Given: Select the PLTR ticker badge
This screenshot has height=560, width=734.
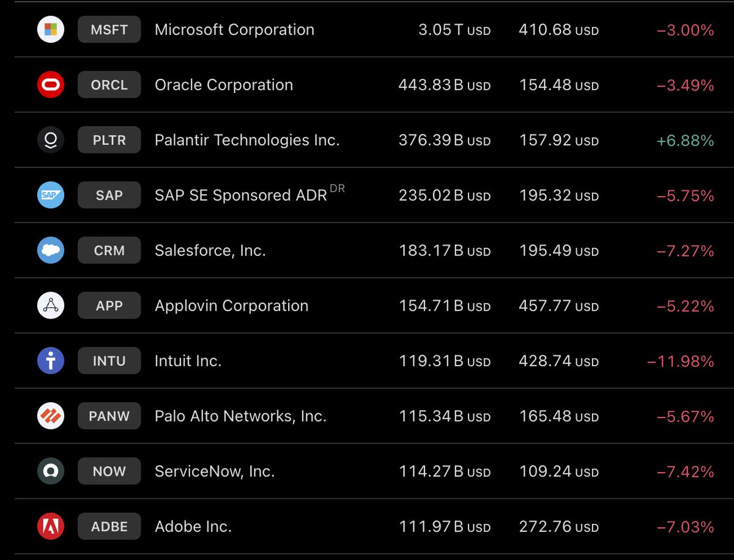Looking at the screenshot, I should pos(109,140).
